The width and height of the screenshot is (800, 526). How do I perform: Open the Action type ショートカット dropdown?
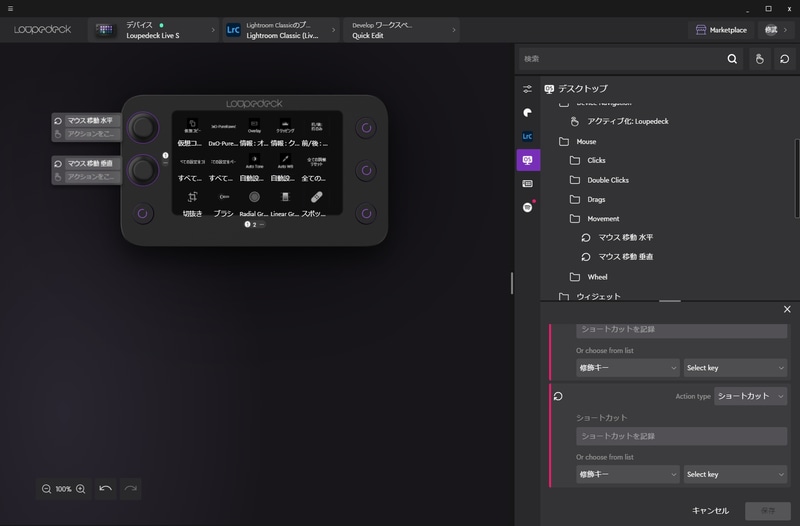[x=750, y=396]
